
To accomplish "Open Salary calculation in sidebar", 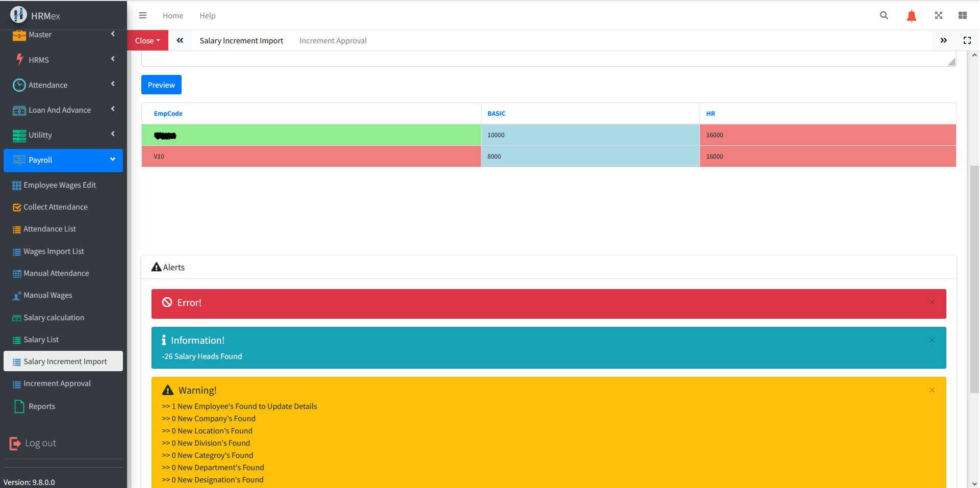I will coord(54,318).
